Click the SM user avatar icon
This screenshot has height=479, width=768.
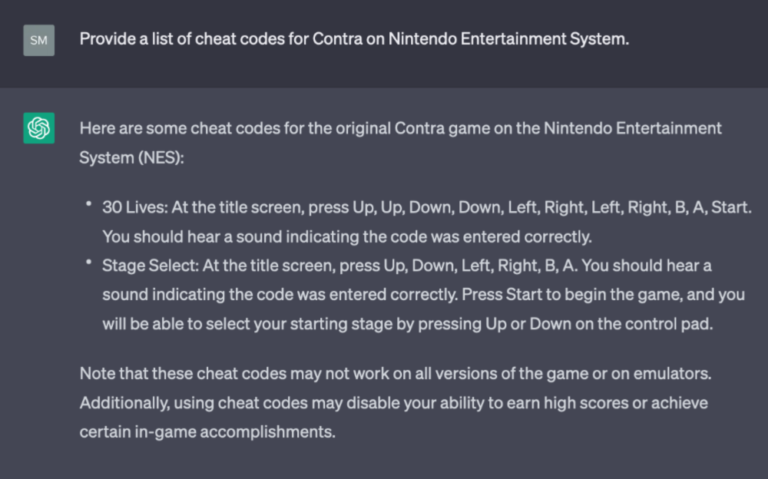39,40
